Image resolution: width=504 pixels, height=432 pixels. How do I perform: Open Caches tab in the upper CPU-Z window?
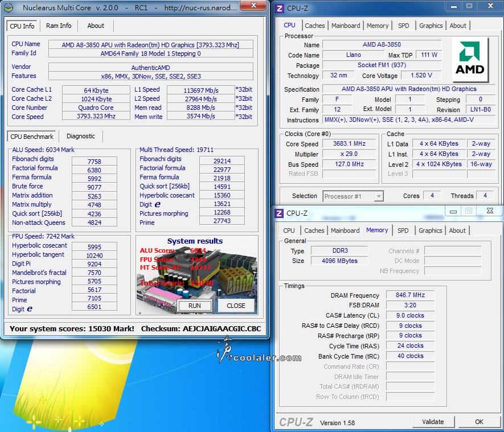[315, 26]
